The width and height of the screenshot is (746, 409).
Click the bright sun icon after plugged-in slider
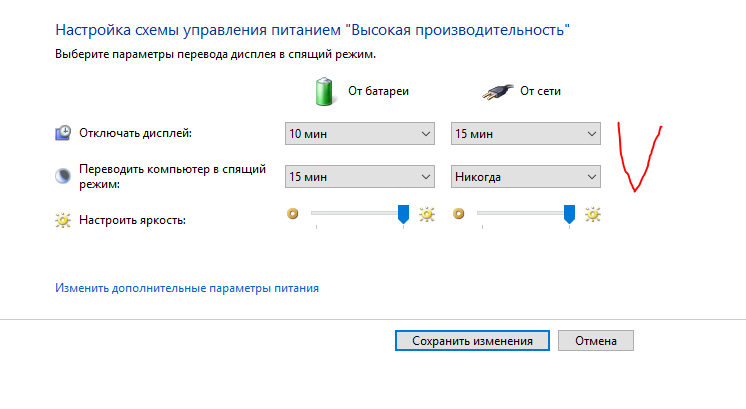(x=593, y=213)
